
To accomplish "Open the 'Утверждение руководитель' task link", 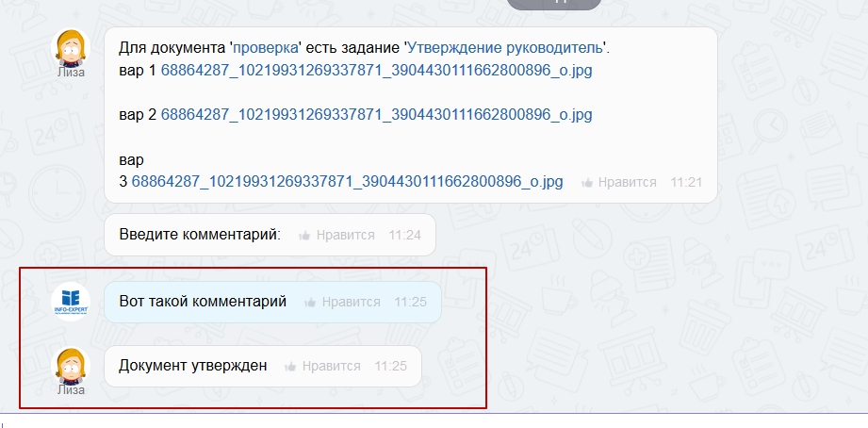I will [x=504, y=48].
